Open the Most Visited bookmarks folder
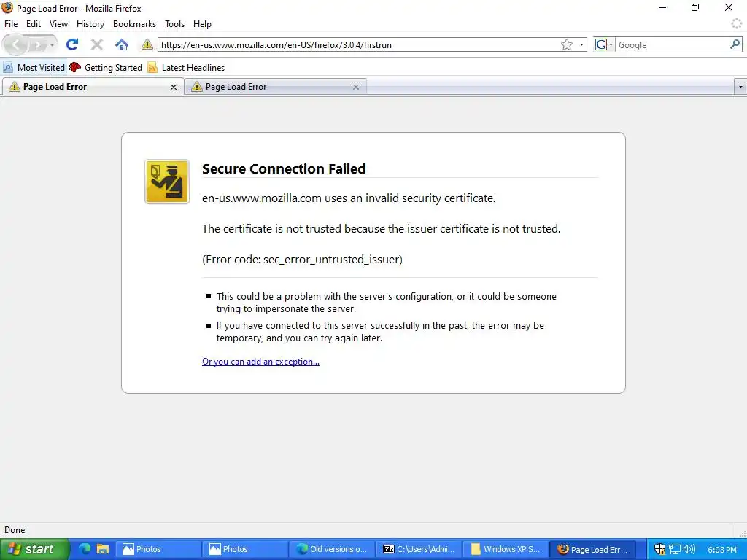 (34, 68)
